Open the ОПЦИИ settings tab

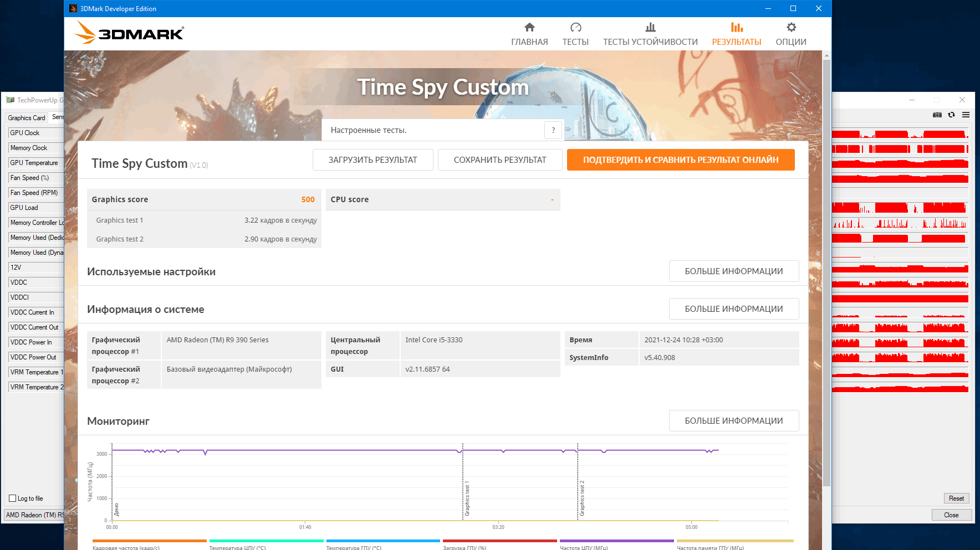[791, 34]
